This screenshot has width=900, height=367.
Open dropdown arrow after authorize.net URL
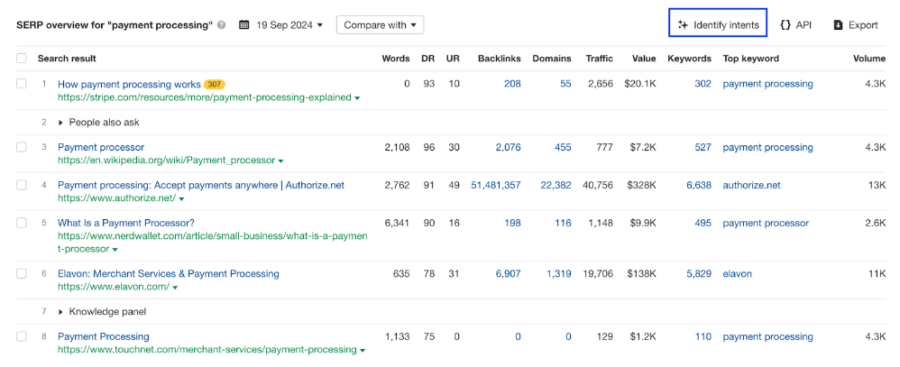tap(181, 199)
